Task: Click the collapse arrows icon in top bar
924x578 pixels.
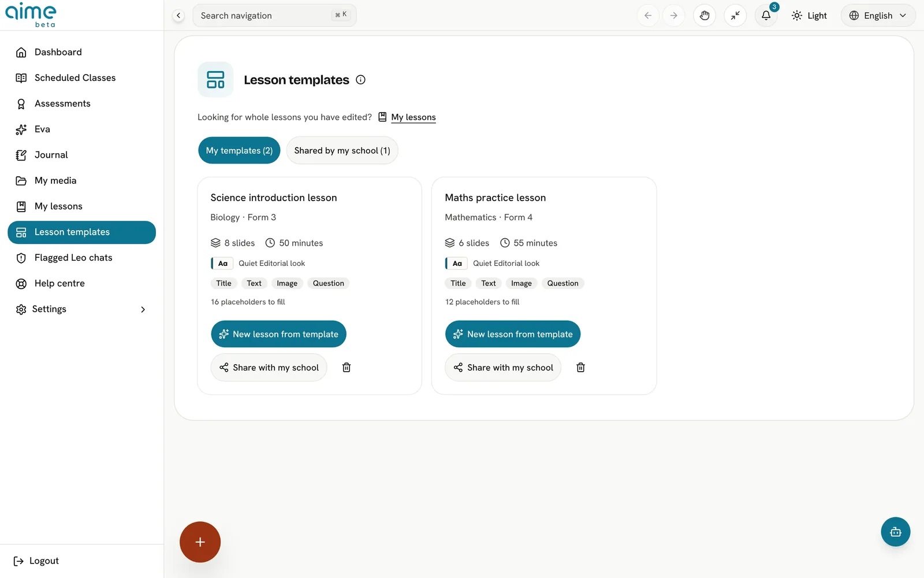Action: pos(735,16)
